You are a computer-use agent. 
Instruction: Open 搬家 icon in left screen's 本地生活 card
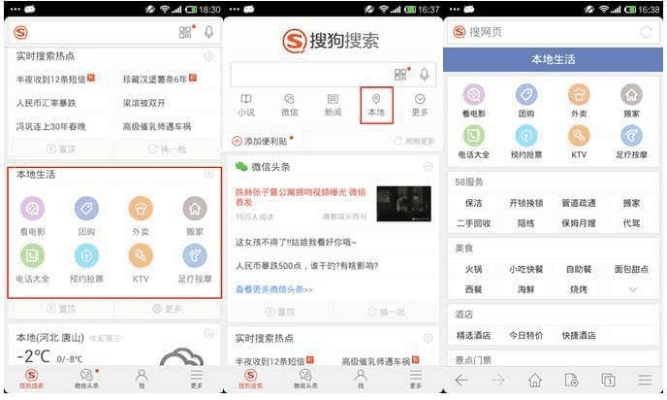click(x=195, y=209)
